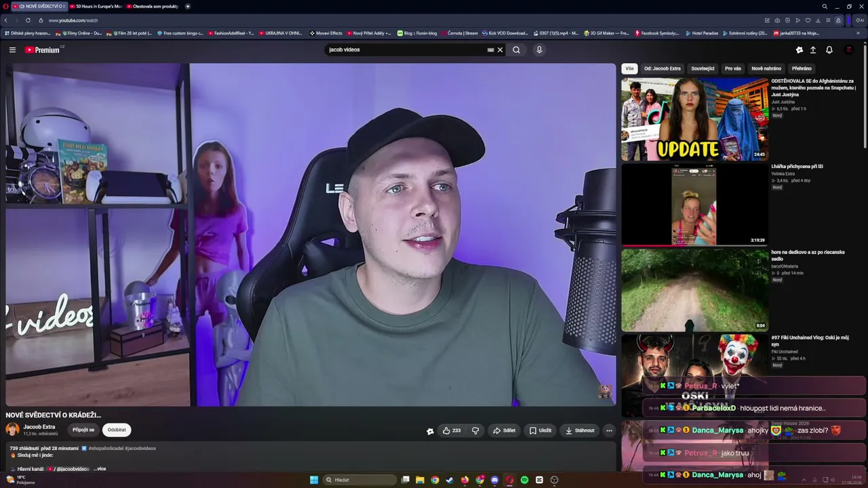This screenshot has width=868, height=488.
Task: Open Movavi Effects bookmark
Action: pos(326,33)
